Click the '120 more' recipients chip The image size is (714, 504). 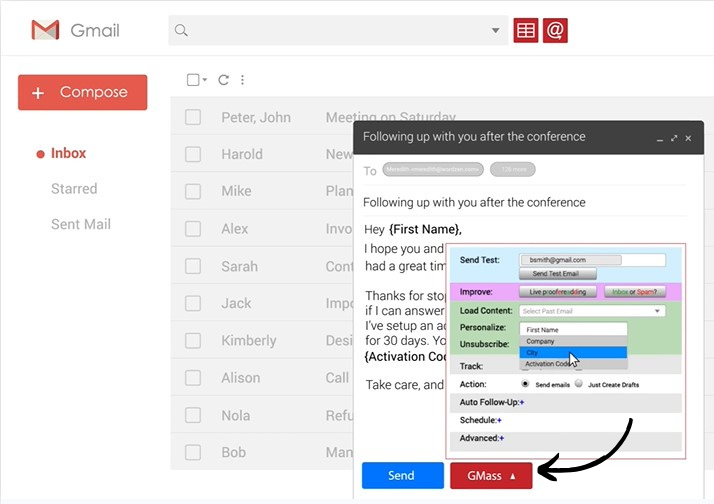(513, 169)
